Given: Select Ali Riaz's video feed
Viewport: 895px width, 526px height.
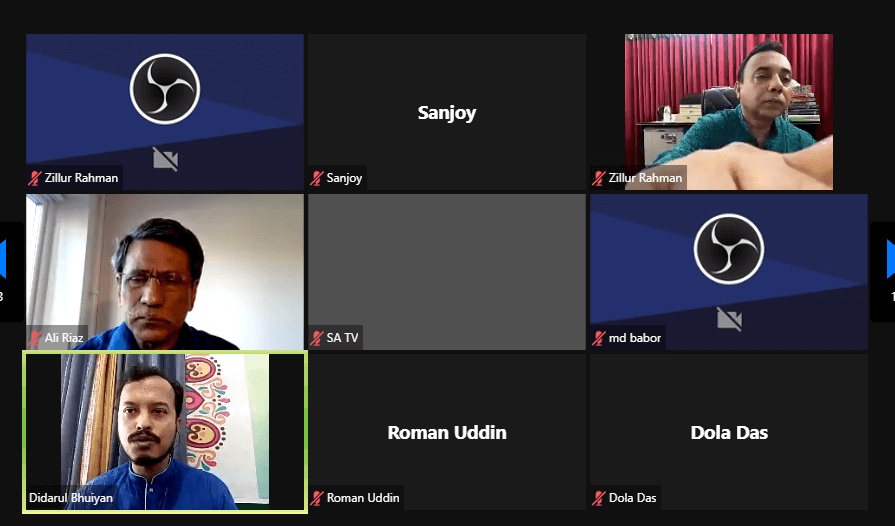Looking at the screenshot, I should pos(165,272).
